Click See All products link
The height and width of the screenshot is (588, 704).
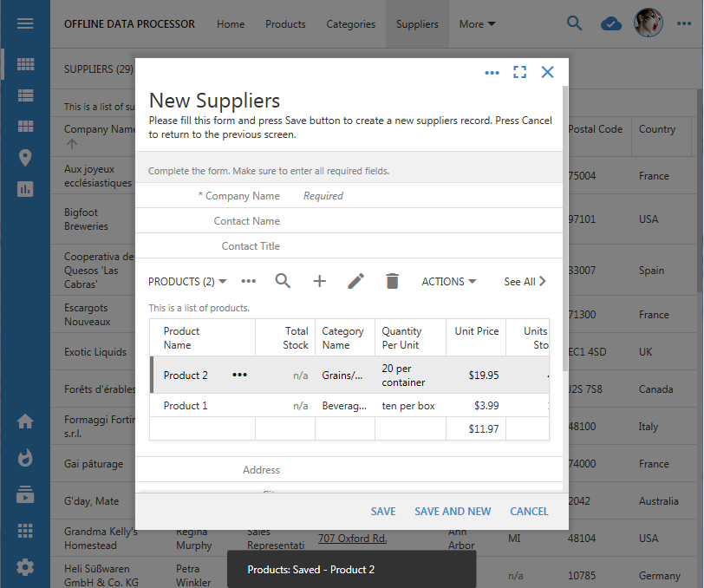[525, 282]
